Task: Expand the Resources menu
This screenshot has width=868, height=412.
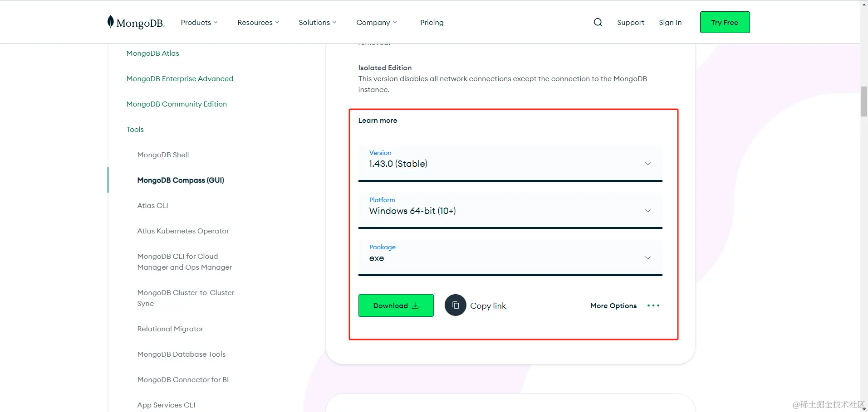Action: click(x=258, y=22)
